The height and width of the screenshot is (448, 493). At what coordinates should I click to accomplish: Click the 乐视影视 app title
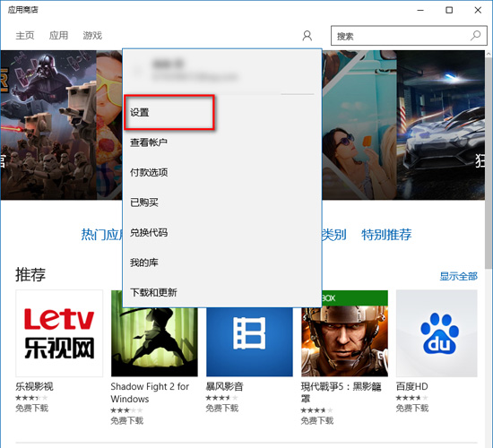coord(34,386)
